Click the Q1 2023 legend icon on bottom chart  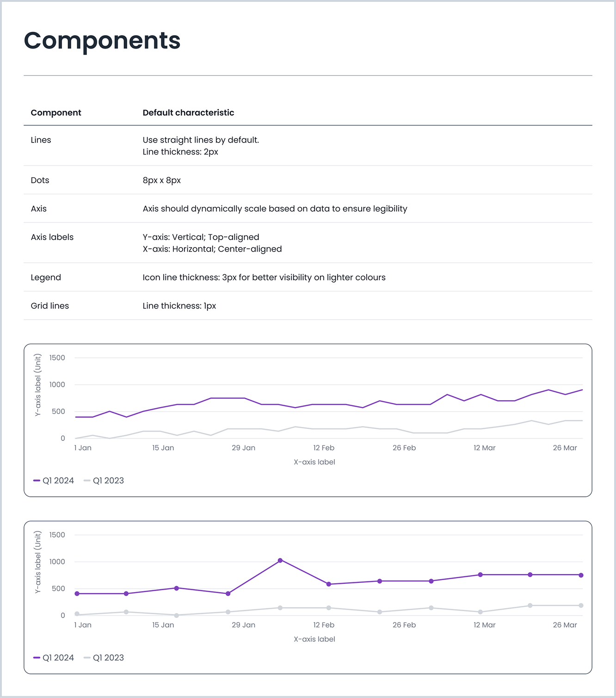point(86,657)
